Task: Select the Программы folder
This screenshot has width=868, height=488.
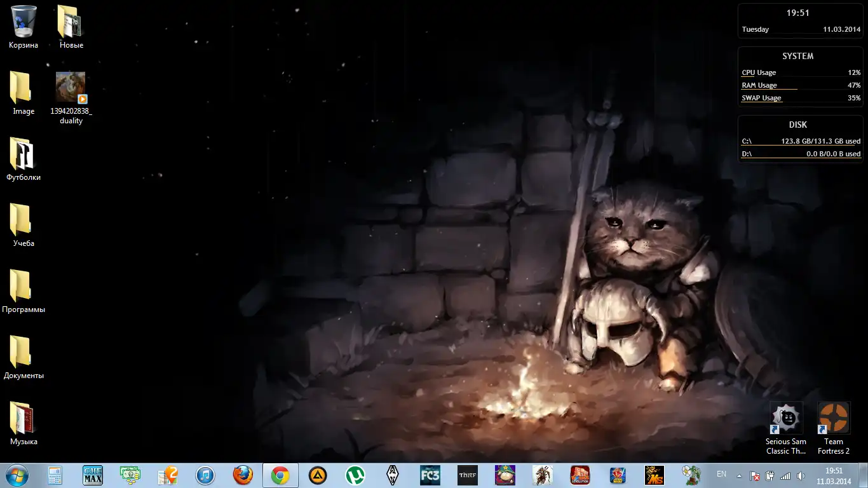Action: point(24,292)
